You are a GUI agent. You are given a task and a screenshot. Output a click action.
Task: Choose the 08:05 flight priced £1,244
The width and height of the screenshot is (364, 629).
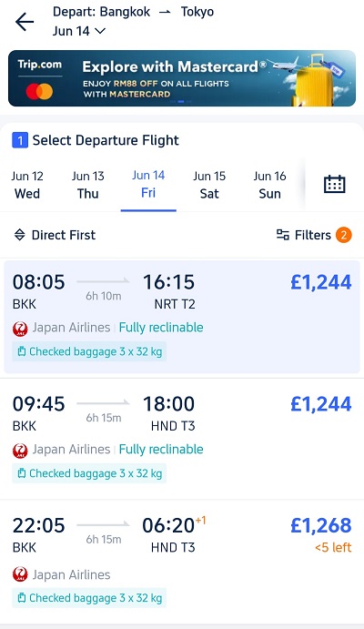pyautogui.click(x=182, y=317)
